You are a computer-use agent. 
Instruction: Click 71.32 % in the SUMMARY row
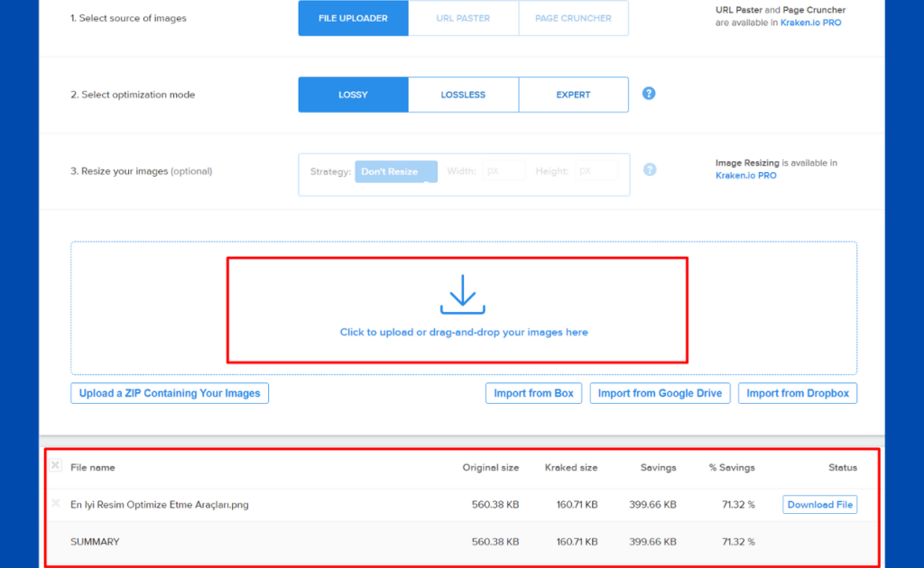(x=738, y=542)
